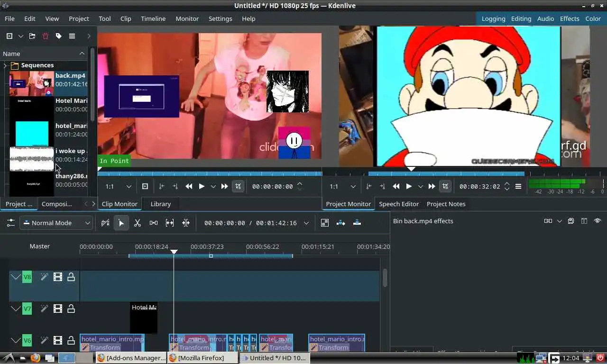Open tags panel icon in bin
Viewport: 607px width, 364px height.
click(x=59, y=36)
